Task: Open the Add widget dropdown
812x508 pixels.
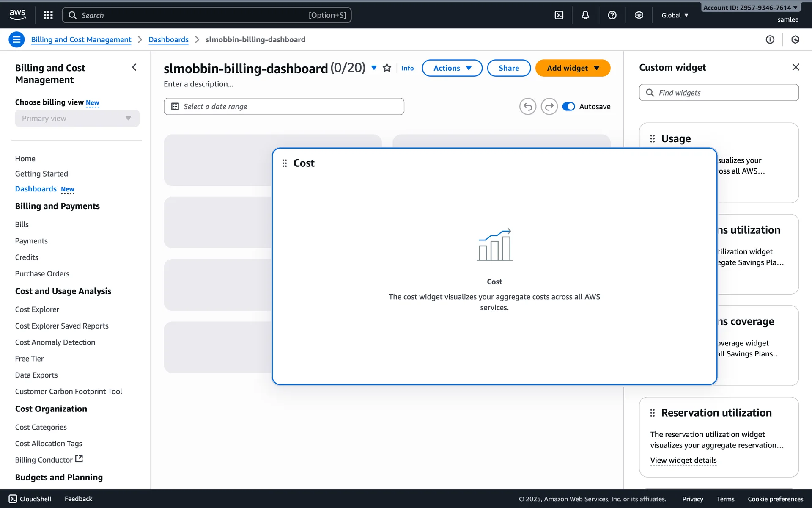Action: (x=572, y=68)
